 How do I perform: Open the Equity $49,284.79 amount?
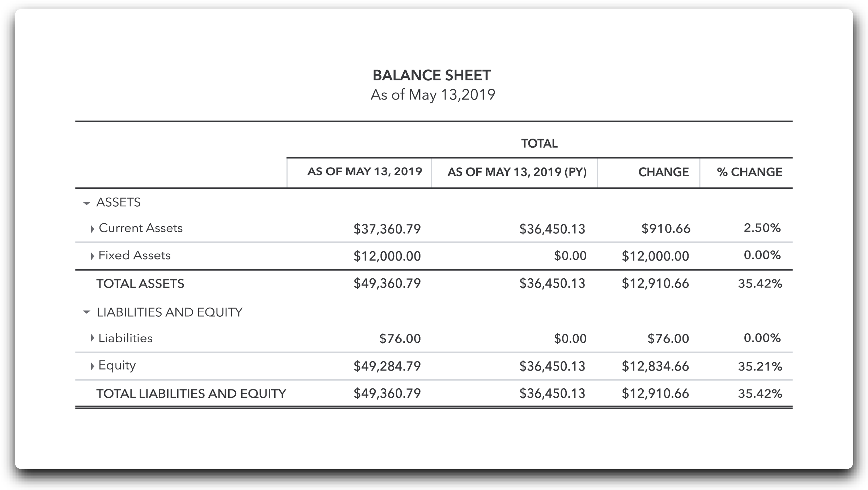[x=387, y=366]
